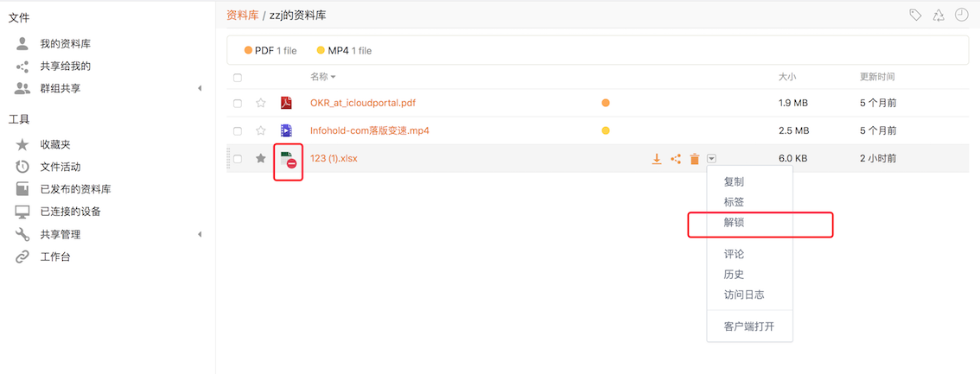Tick the checkbox for Infohold-com落版变速.mp4
980x374 pixels.
238,131
